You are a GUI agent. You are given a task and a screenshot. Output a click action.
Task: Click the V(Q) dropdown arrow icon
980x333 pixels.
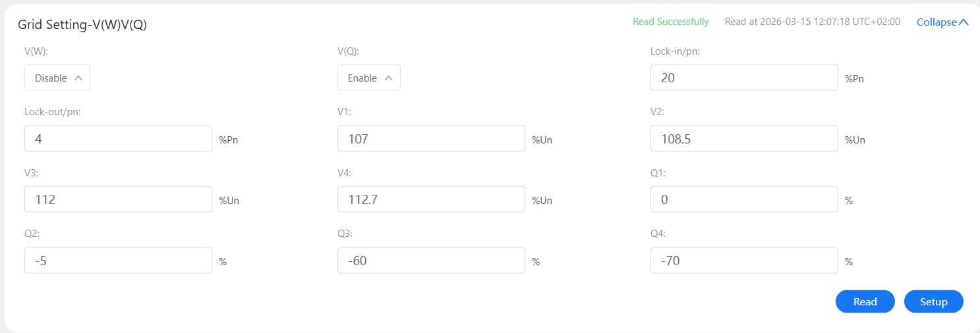coord(388,78)
